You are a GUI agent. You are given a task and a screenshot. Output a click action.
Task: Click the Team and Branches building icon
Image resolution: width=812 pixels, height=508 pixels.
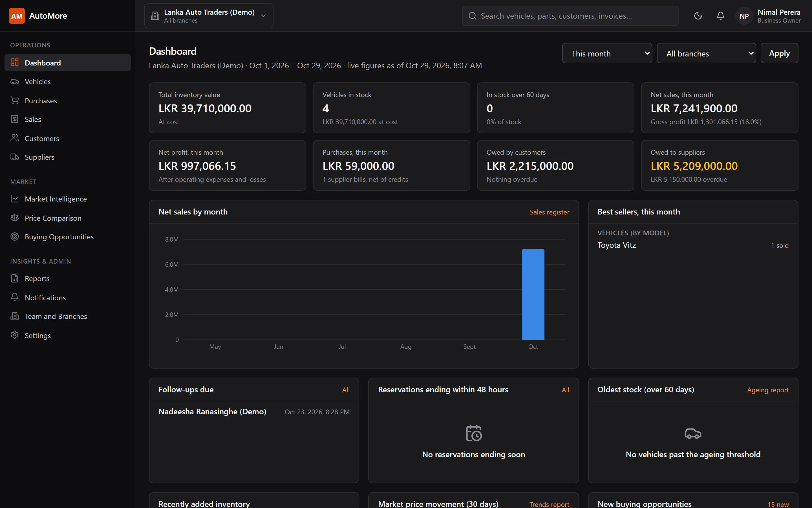pos(14,316)
